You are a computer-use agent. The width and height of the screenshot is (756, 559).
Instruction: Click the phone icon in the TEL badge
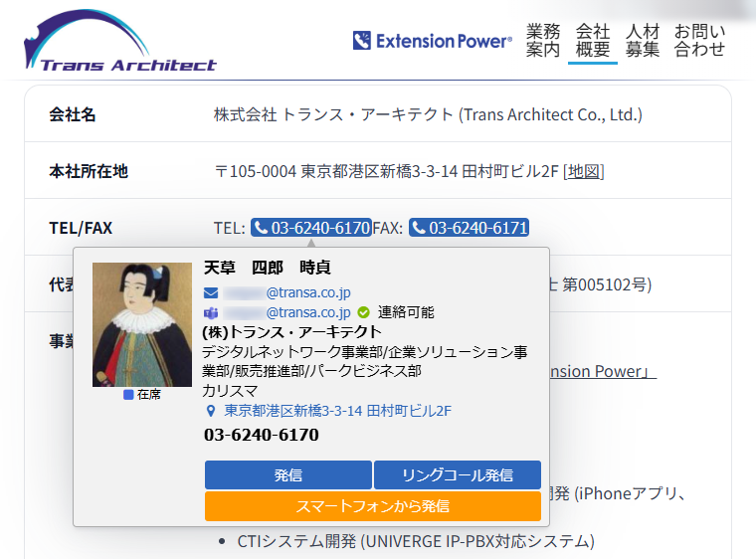(x=261, y=227)
